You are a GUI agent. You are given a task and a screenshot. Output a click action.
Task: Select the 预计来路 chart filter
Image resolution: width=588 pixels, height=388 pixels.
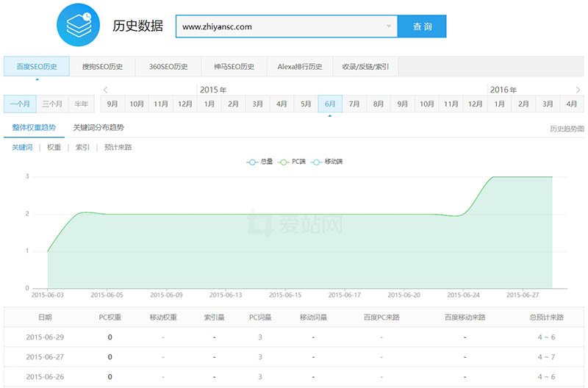(x=118, y=147)
